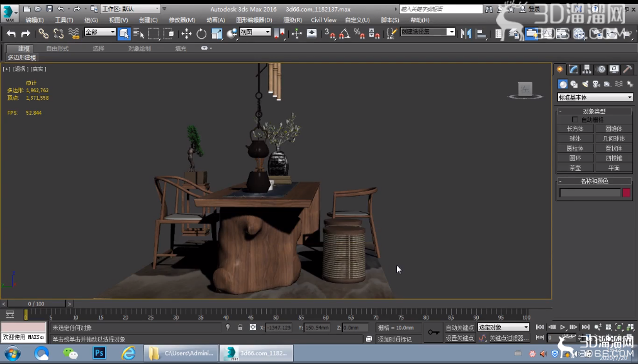Click the 球体 sphere button
Image resolution: width=638 pixels, height=364 pixels.
click(575, 139)
